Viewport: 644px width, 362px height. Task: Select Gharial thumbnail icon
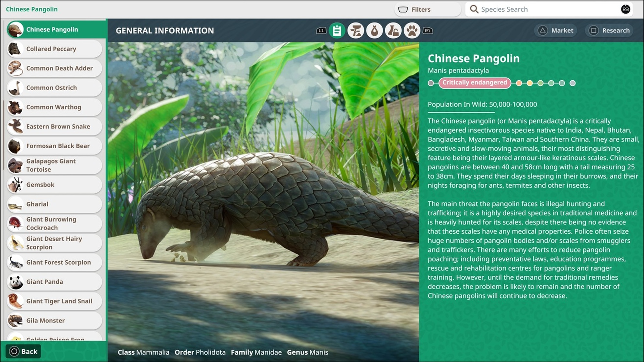(x=15, y=204)
